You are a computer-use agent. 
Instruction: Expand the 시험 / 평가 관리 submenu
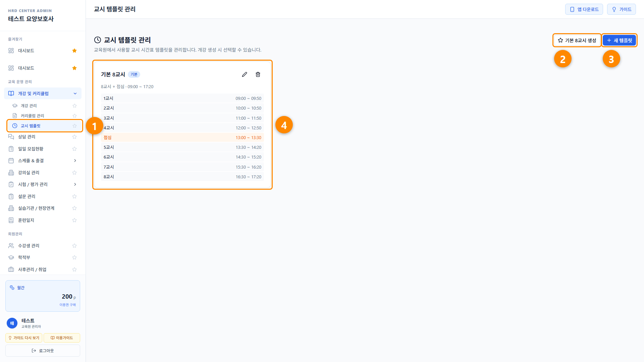pyautogui.click(x=75, y=184)
